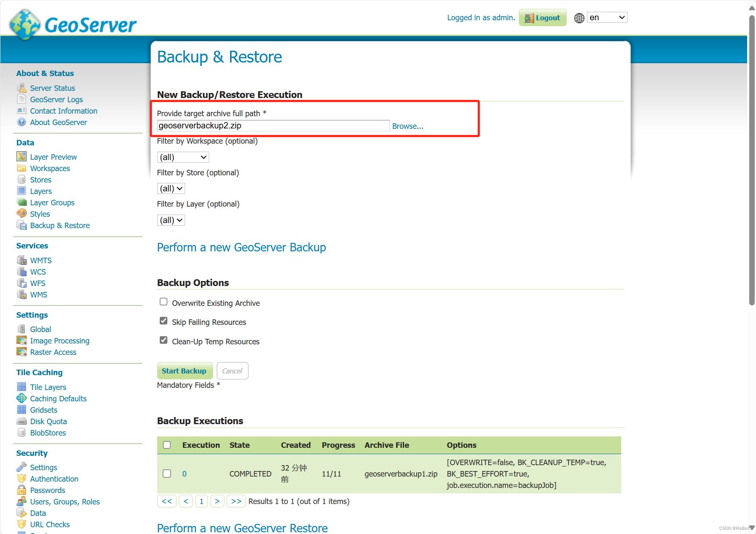Click the Global settings icon
The height and width of the screenshot is (534, 756).
[22, 329]
